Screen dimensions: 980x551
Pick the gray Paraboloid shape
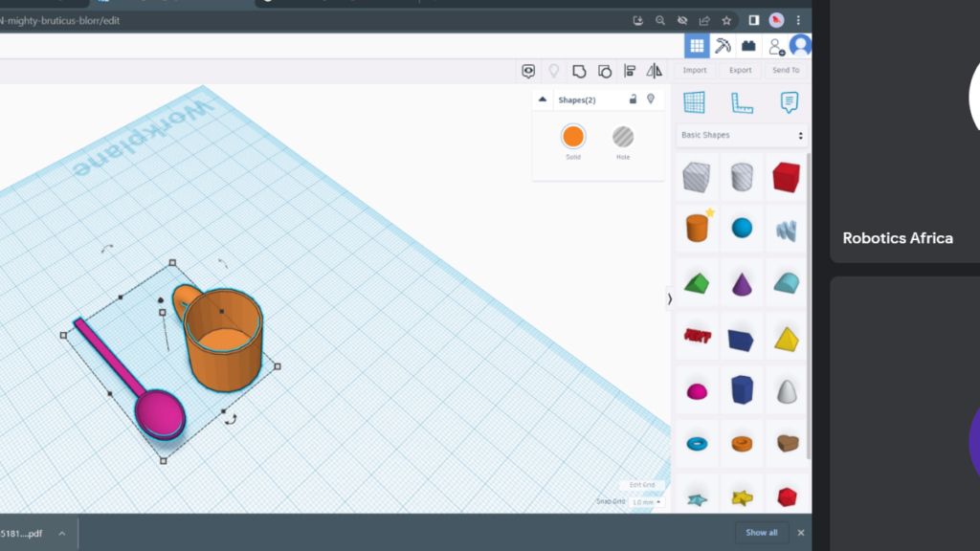787,391
